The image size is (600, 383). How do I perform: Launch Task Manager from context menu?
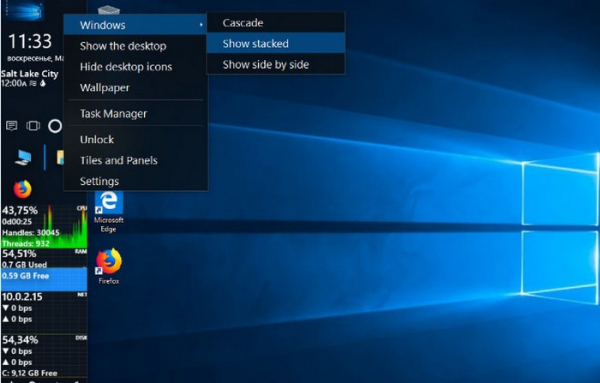coord(135,113)
